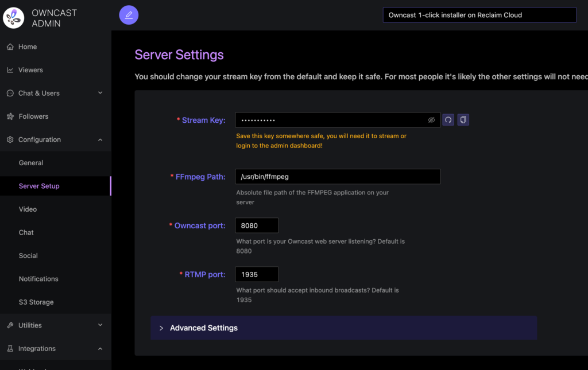Image resolution: width=588 pixels, height=370 pixels.
Task: Click the Integrations flask icon
Action: coord(10,349)
